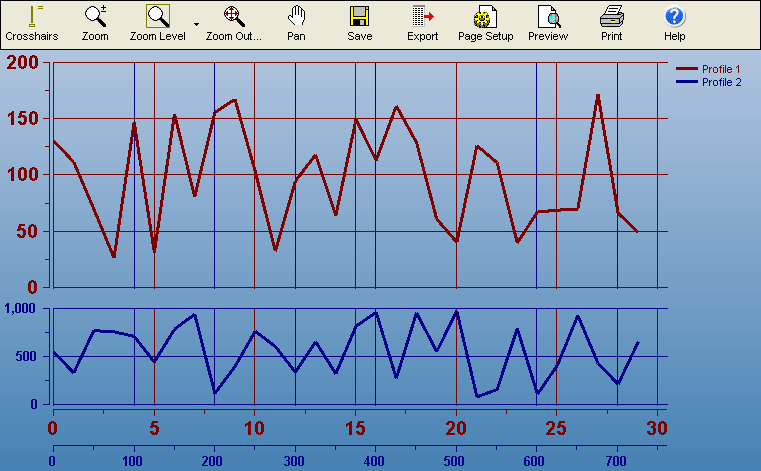Click the 200 label on red y-axis
The width and height of the screenshot is (761, 471).
click(x=22, y=63)
